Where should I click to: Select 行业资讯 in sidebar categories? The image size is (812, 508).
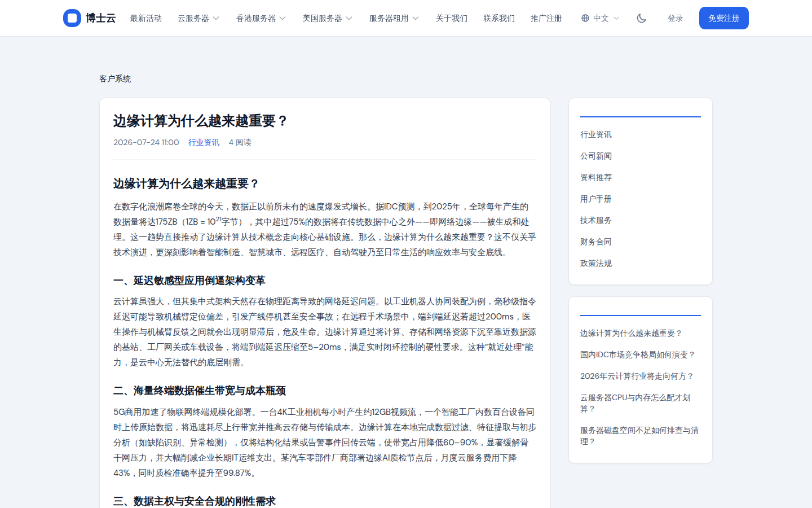[596, 134]
